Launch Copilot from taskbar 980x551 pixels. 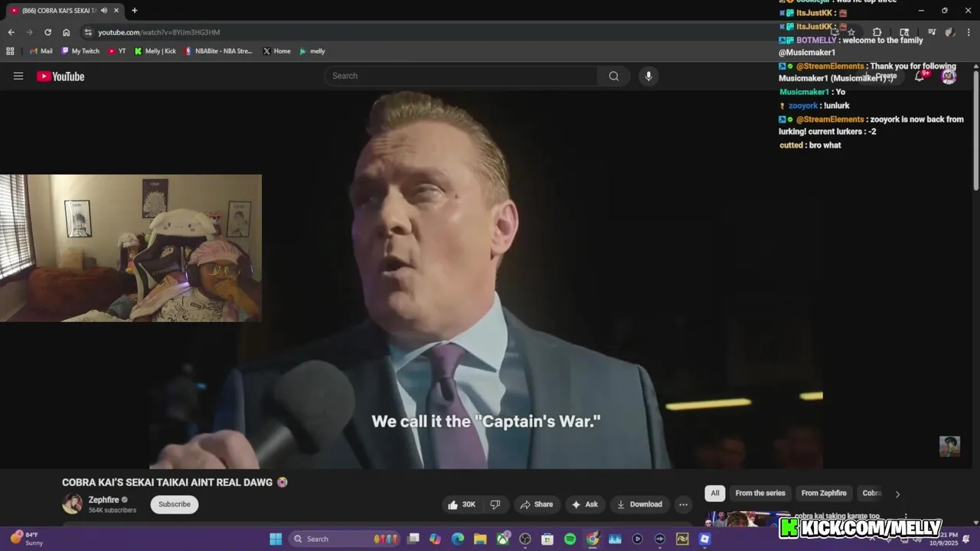(436, 539)
